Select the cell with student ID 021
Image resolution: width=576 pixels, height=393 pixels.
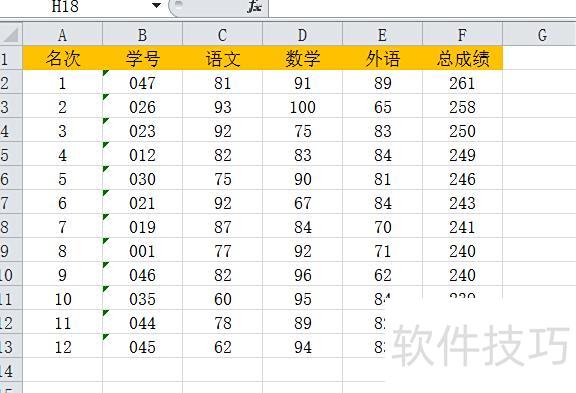point(143,203)
